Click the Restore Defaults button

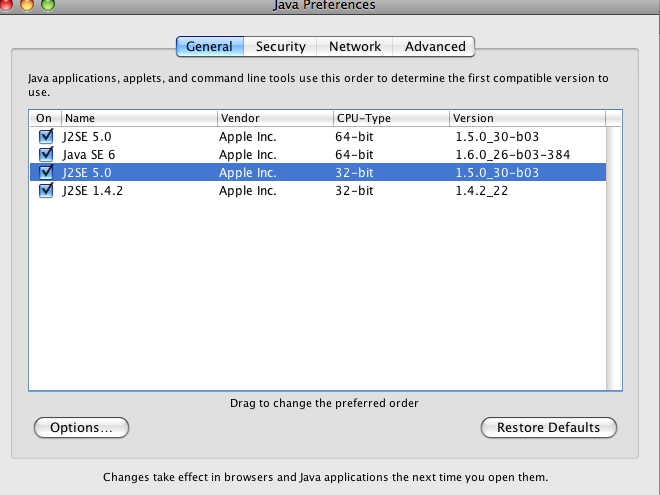[x=548, y=428]
